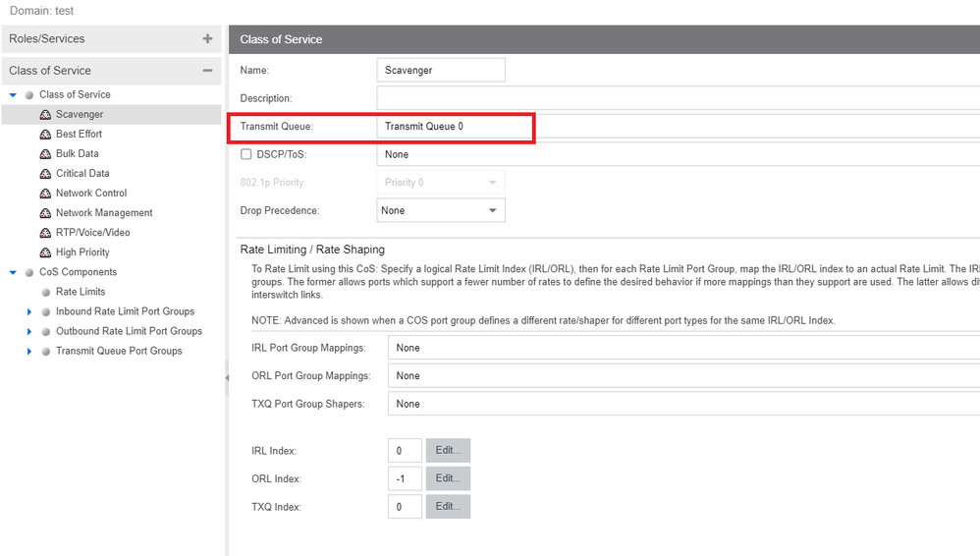Screen dimensions: 980x556
Task: Click the Network Control class icon
Action: (45, 194)
